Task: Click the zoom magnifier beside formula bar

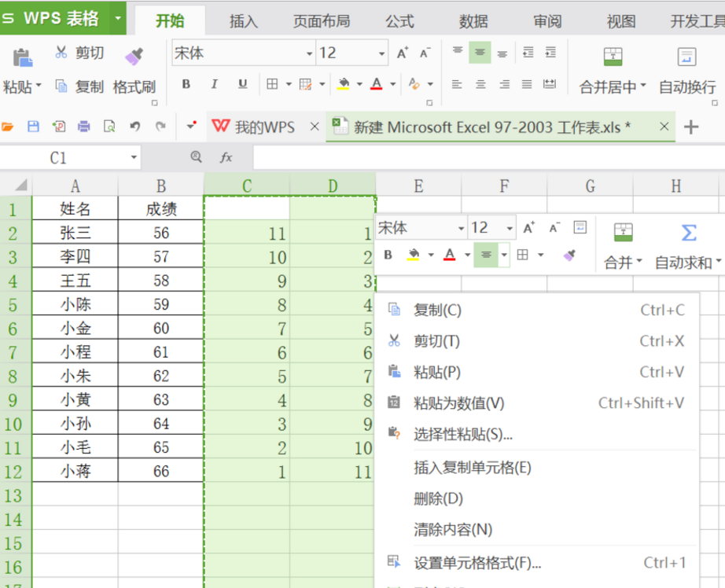Action: pyautogui.click(x=196, y=157)
